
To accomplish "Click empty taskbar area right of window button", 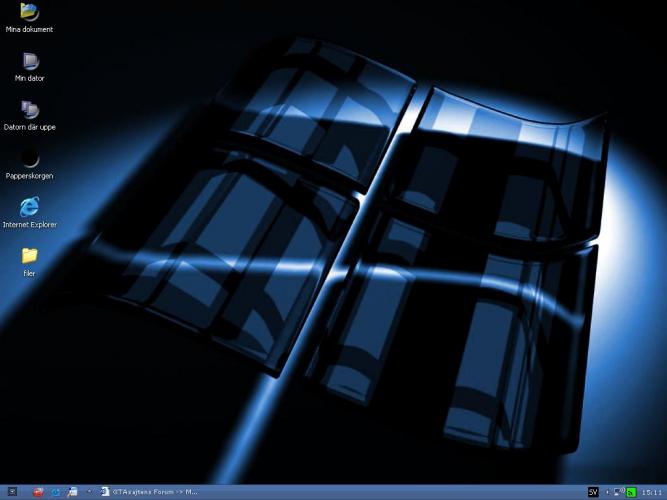I will 400,492.
